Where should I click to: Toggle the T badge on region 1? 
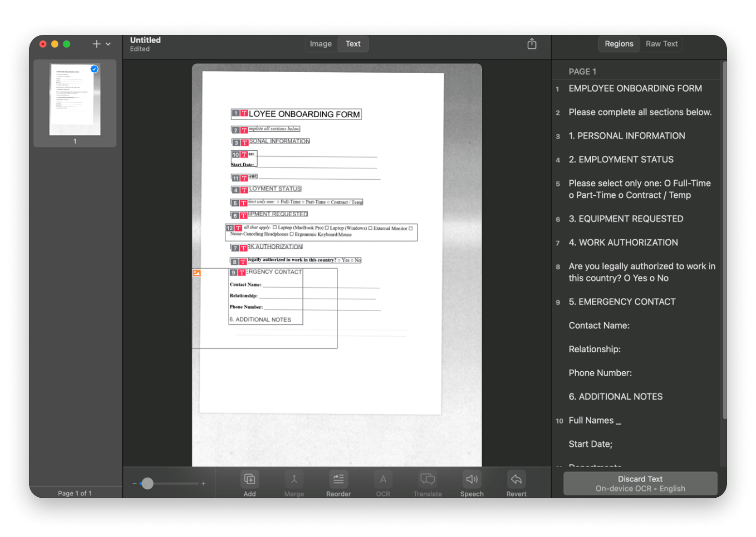coord(244,114)
